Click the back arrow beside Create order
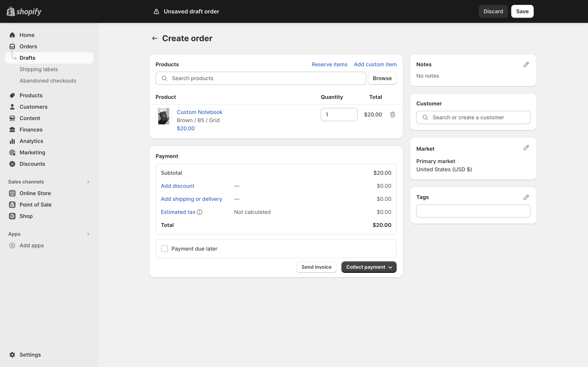 click(x=155, y=38)
